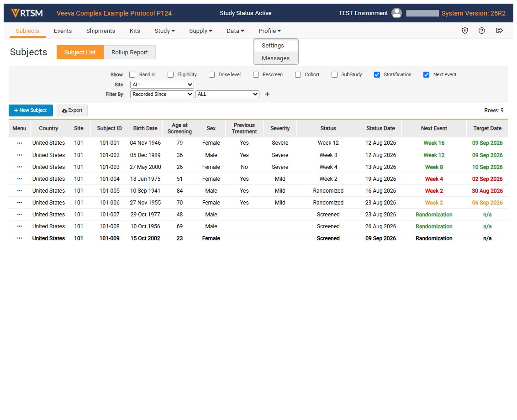Click Randomization for subject 101-007
Viewport: 517px width, 420px height.
point(434,215)
